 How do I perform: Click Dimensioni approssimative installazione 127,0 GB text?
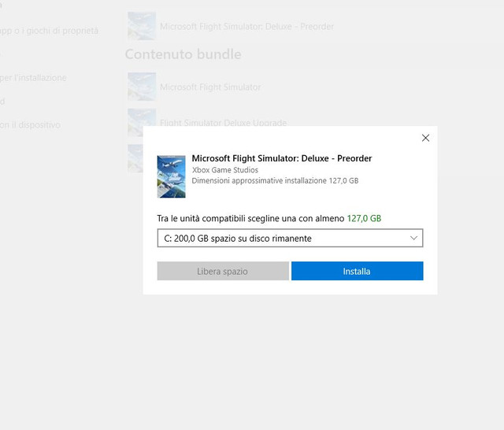[x=275, y=180]
